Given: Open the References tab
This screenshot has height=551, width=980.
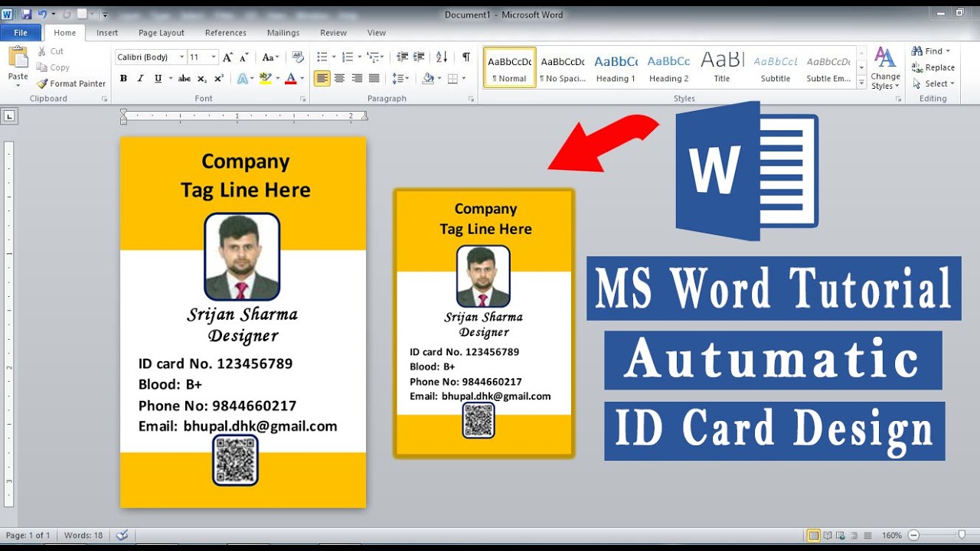Looking at the screenshot, I should coord(226,33).
